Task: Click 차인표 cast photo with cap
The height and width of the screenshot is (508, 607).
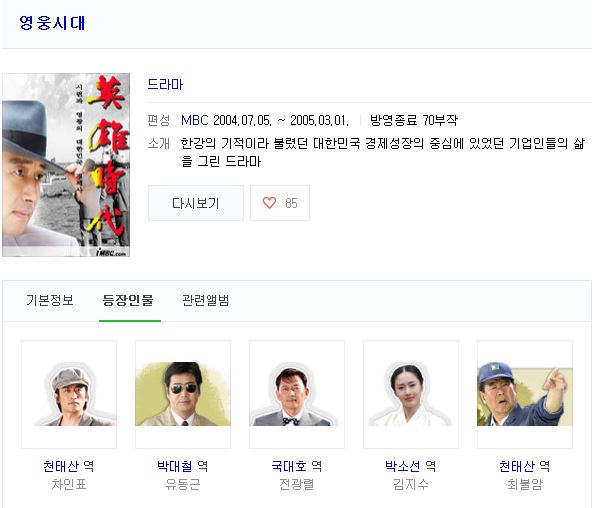Action: point(69,394)
